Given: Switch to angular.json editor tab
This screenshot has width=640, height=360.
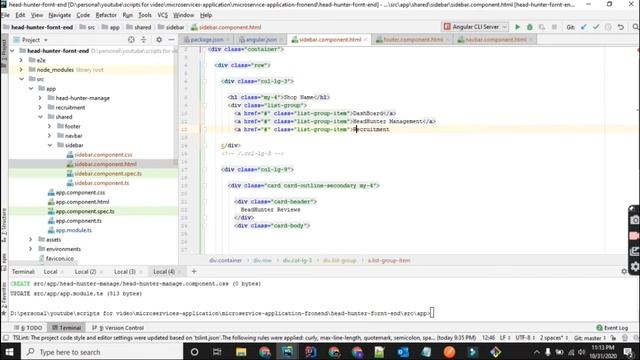Looking at the screenshot, I should tap(261, 40).
